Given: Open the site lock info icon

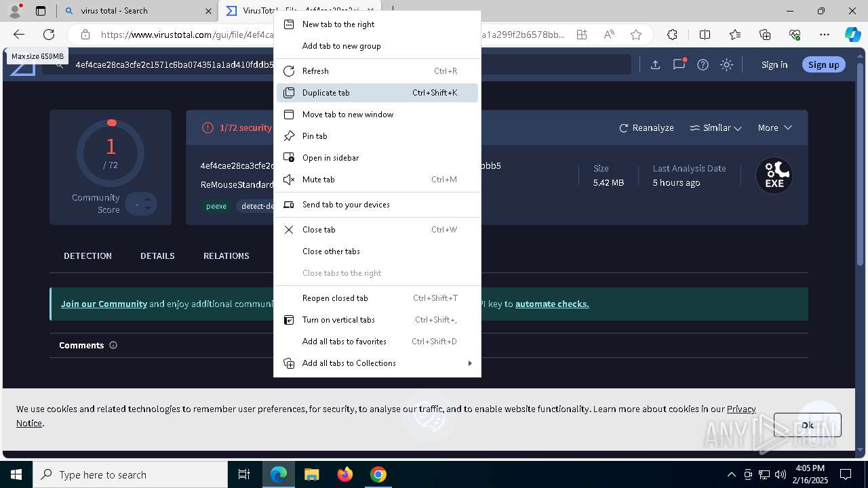Looking at the screenshot, I should pyautogui.click(x=85, y=35).
